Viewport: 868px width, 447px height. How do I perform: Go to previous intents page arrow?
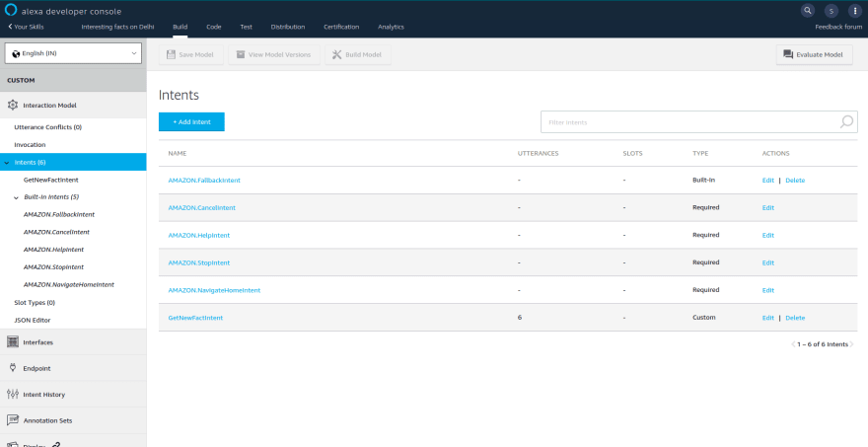coord(793,344)
